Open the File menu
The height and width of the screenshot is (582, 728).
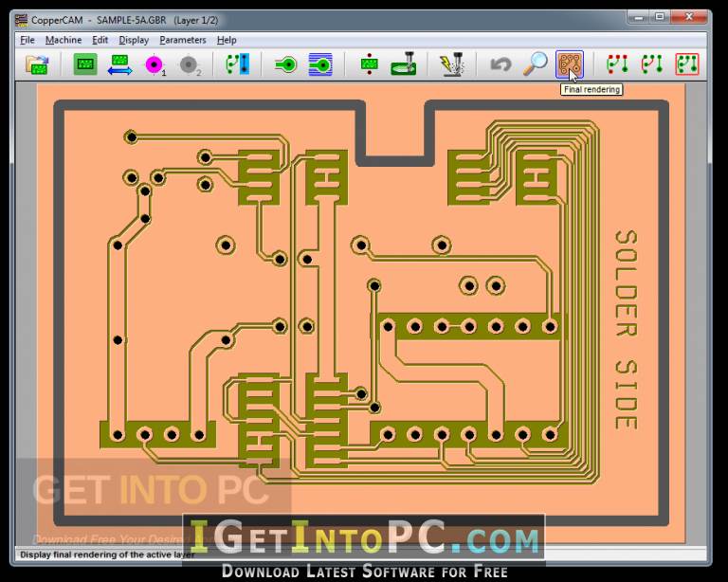click(27, 40)
